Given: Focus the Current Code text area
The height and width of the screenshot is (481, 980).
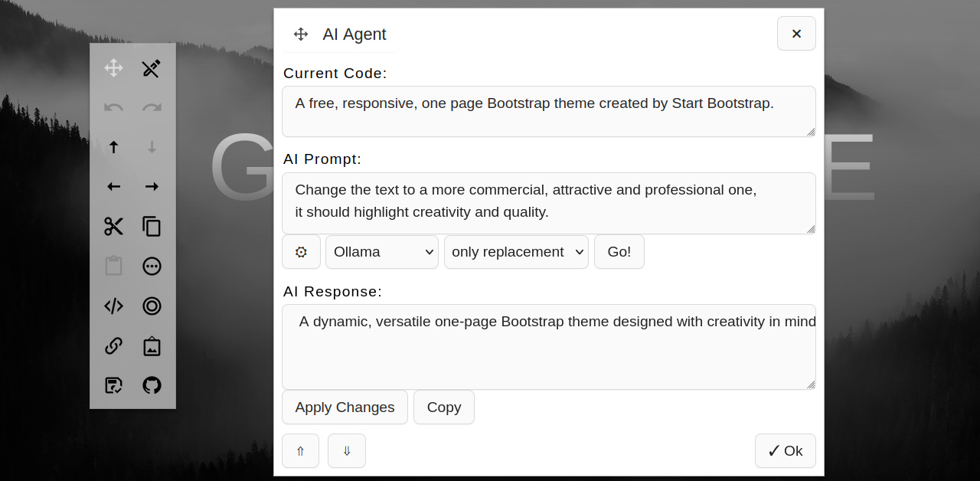Looking at the screenshot, I should [549, 112].
